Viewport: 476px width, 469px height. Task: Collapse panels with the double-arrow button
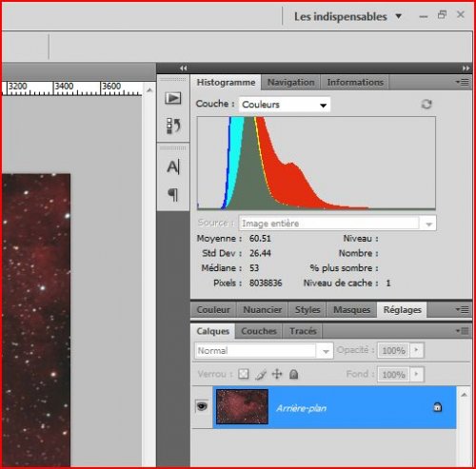coord(466,68)
